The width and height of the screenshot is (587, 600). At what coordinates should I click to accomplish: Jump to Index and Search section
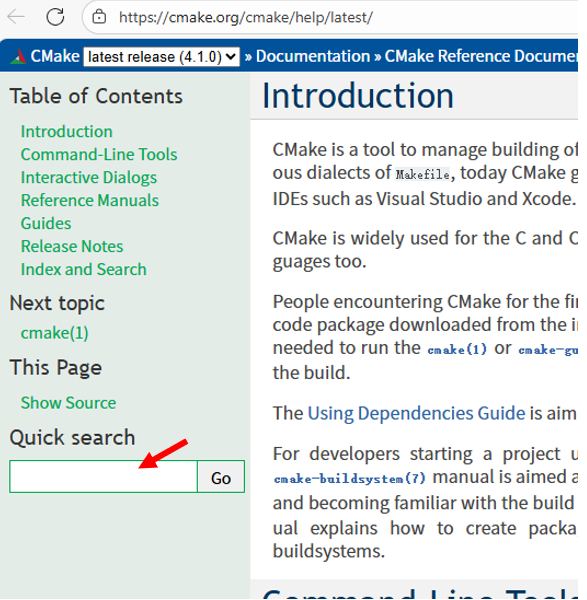83,269
